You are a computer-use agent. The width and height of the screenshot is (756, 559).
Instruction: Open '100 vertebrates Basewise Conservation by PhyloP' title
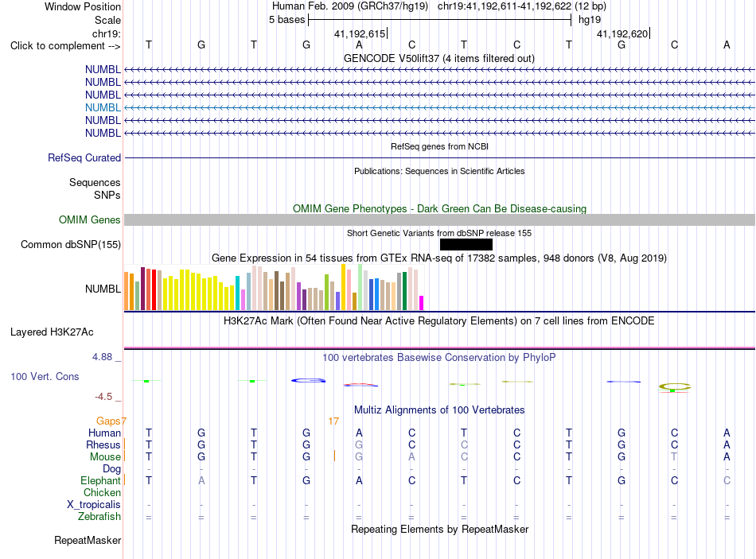439,358
